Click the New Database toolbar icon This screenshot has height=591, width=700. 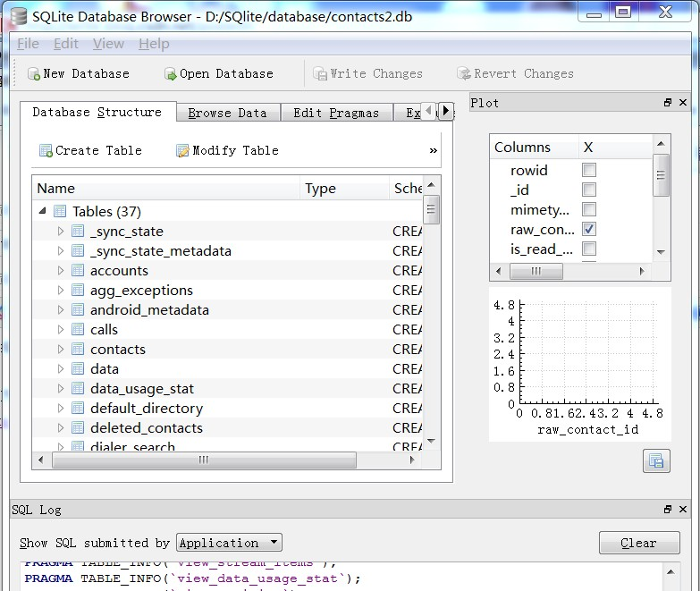(x=34, y=73)
